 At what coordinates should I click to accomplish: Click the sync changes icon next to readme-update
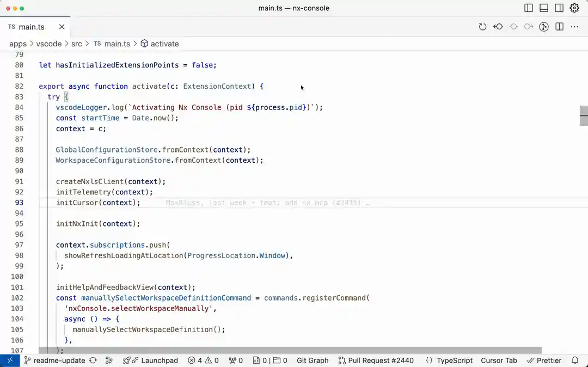pyautogui.click(x=93, y=360)
